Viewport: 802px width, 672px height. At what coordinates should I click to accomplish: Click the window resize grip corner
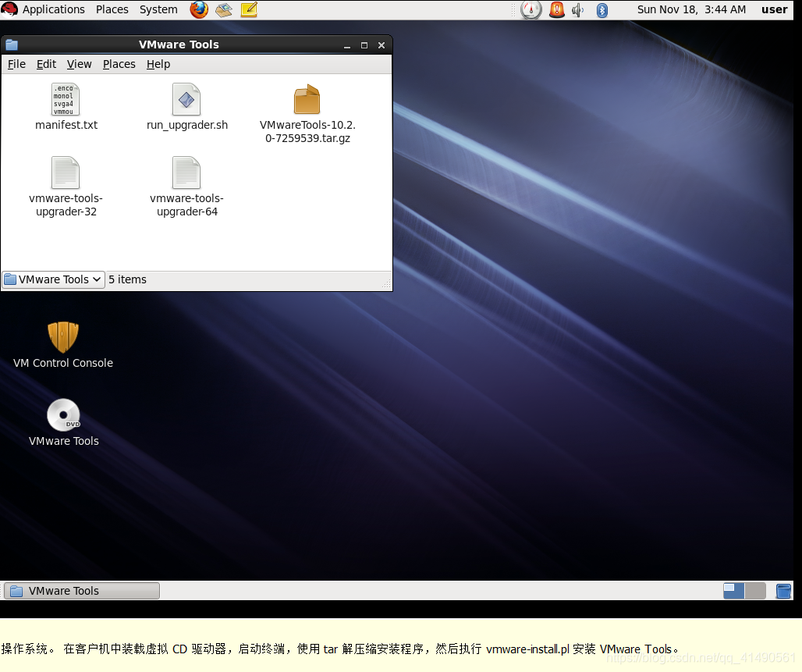pos(386,283)
